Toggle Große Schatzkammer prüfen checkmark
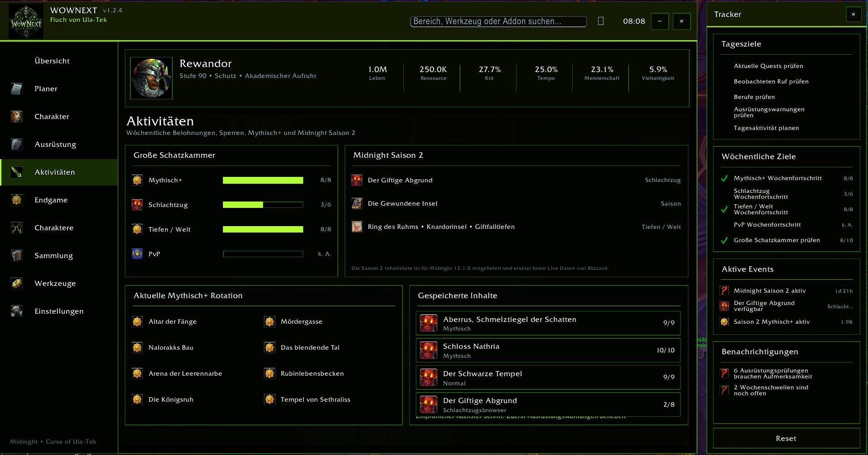The width and height of the screenshot is (868, 455). click(724, 240)
